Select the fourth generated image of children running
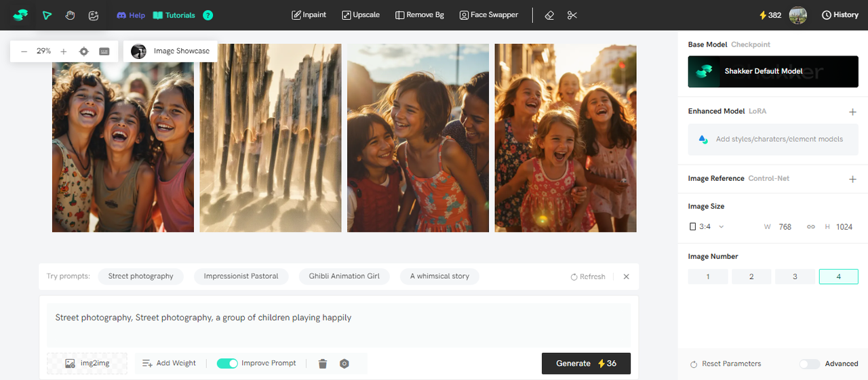The height and width of the screenshot is (380, 868). coord(566,138)
